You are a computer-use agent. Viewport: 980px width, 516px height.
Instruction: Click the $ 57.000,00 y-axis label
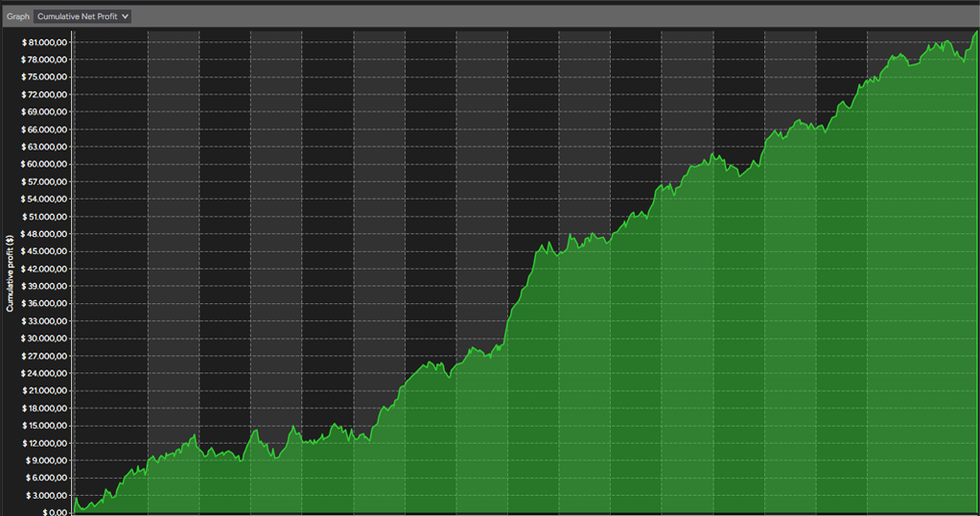(44, 182)
